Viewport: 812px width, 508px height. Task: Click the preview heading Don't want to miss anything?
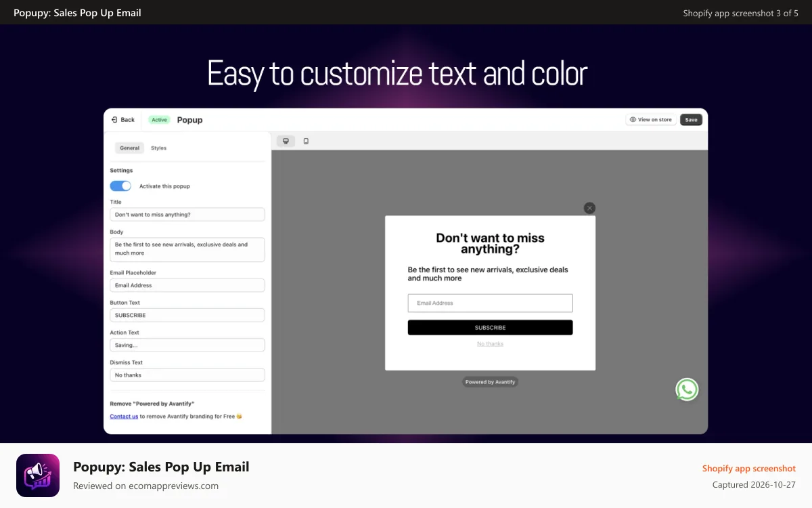click(x=490, y=243)
